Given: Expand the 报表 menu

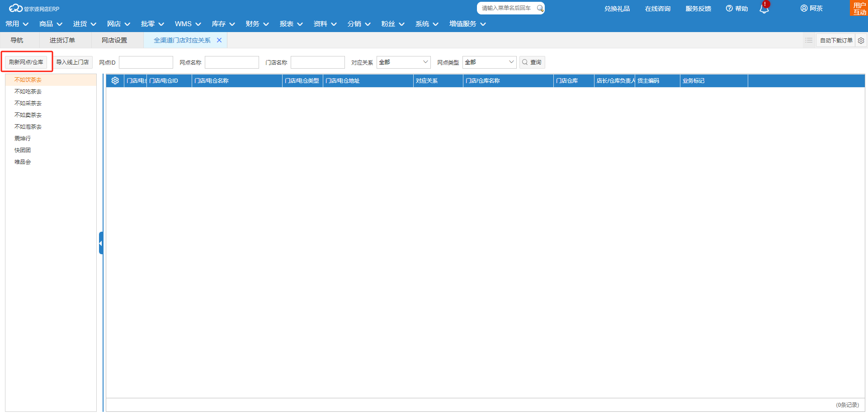Looking at the screenshot, I should coord(291,24).
